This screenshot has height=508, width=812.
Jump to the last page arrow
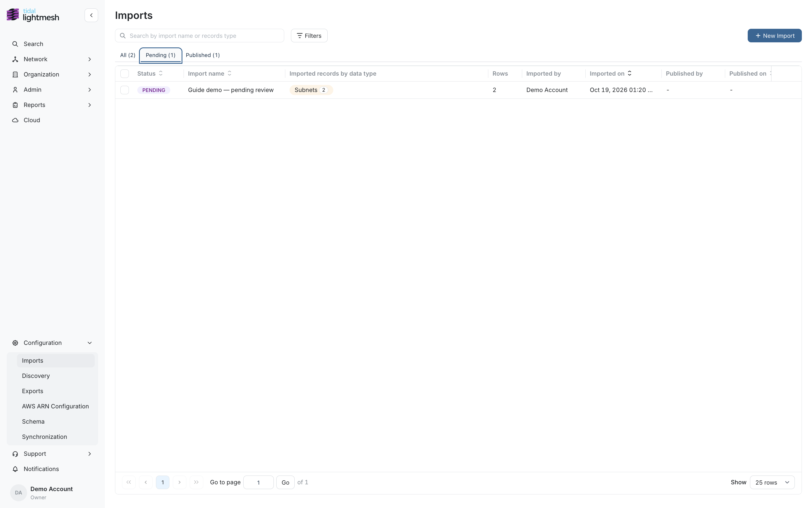[x=196, y=482]
